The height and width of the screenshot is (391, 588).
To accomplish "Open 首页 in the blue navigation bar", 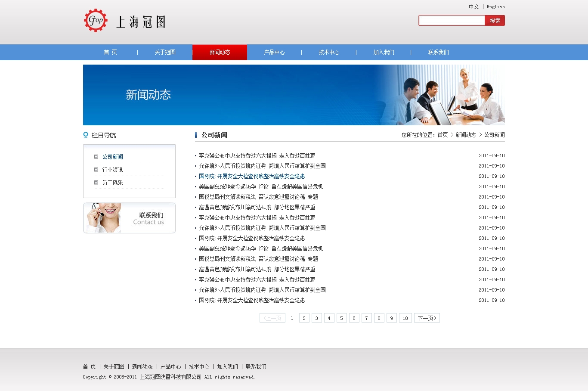I will (x=110, y=52).
